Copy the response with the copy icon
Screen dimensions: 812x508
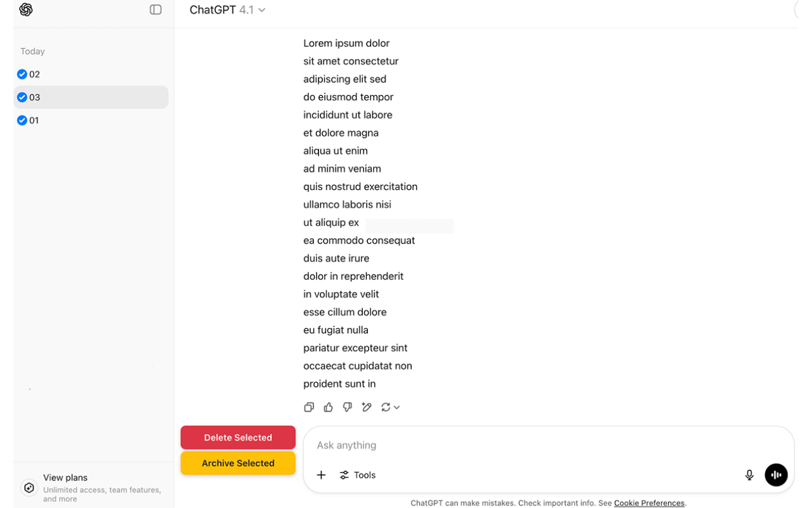click(x=309, y=407)
